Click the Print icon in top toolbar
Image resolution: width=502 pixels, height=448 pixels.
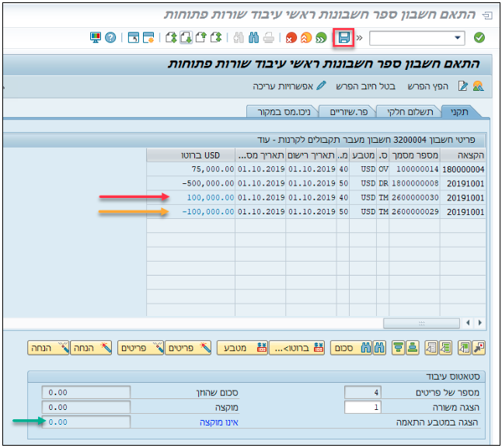point(269,38)
